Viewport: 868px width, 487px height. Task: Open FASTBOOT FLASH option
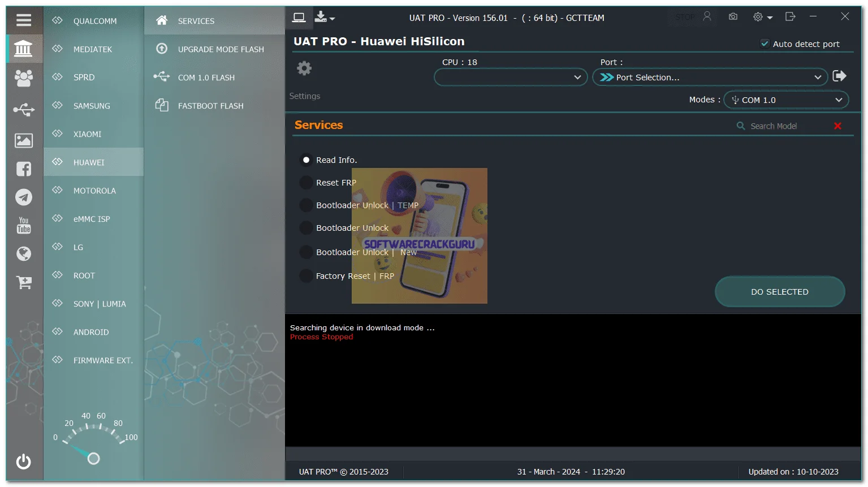tap(214, 106)
